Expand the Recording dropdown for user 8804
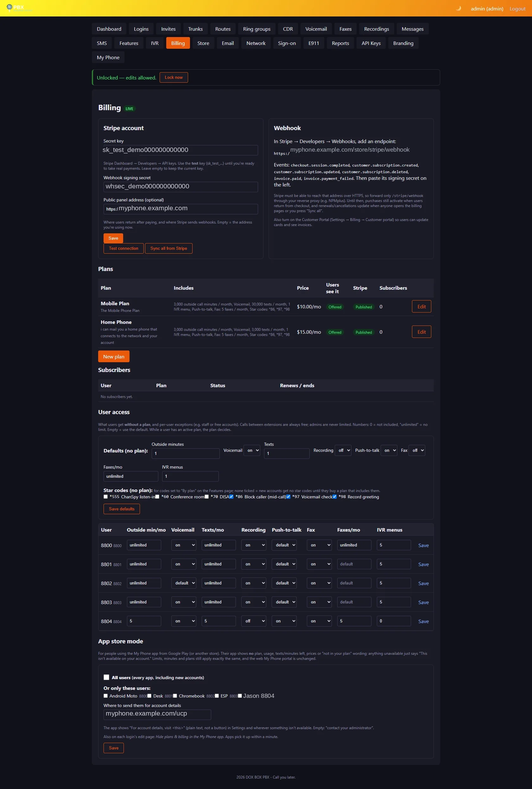The height and width of the screenshot is (789, 532). point(254,621)
